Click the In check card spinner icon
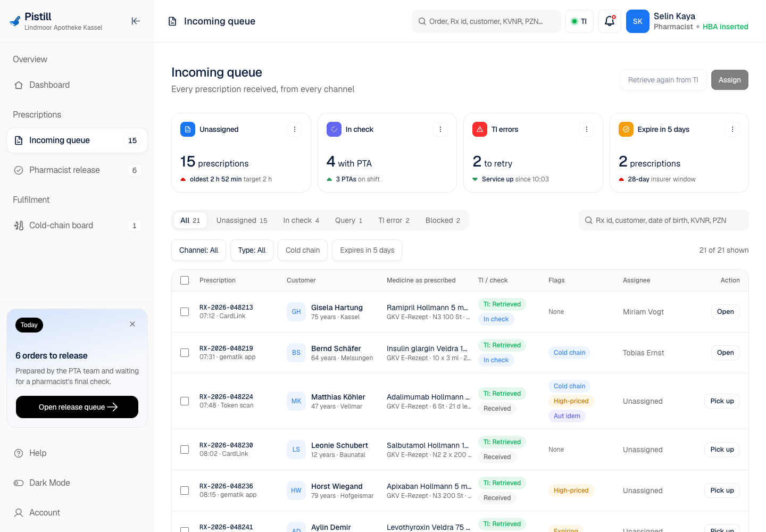 (334, 129)
